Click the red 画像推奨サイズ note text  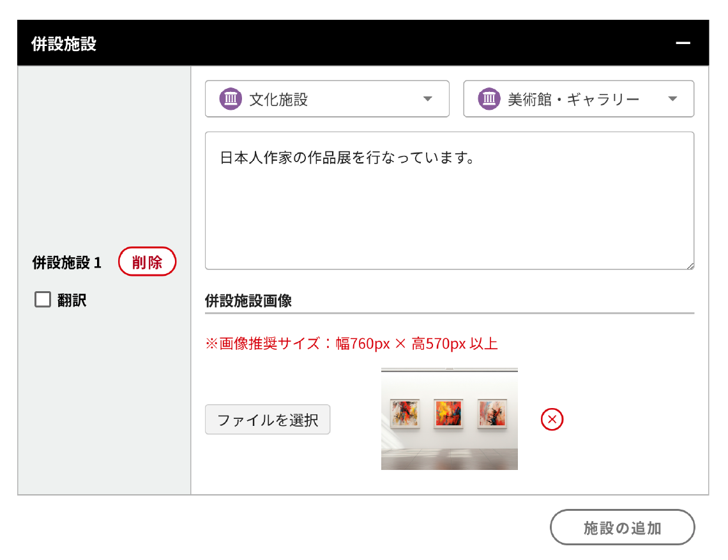351,344
